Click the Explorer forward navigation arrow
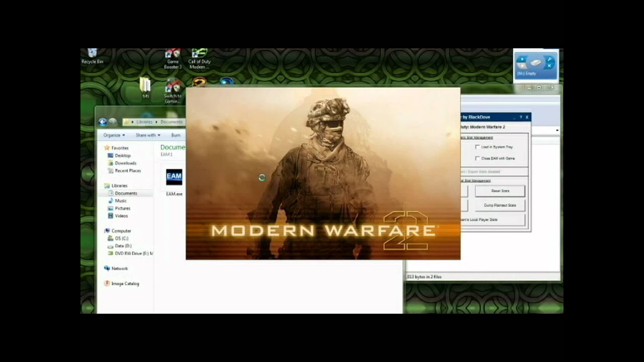Screen dimensions: 644x362 click(113, 122)
